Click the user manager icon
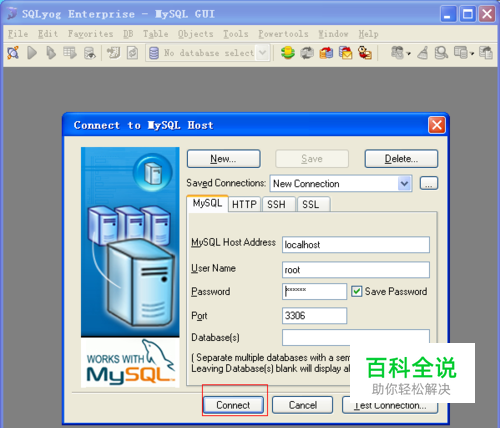The height and width of the screenshot is (428, 500). point(365,53)
